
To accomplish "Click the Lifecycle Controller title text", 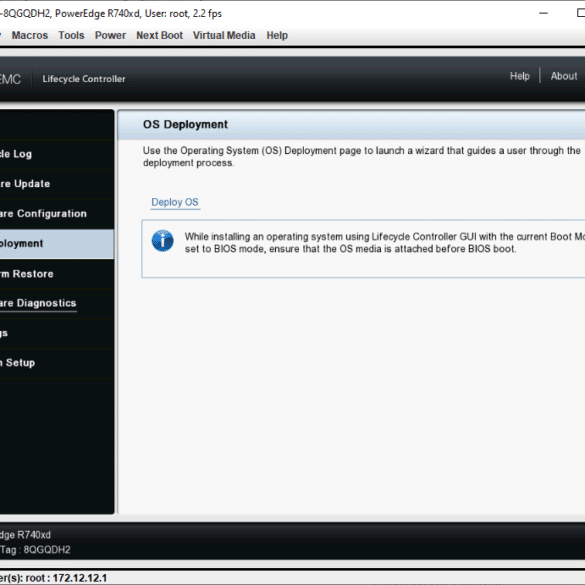I will tap(84, 79).
